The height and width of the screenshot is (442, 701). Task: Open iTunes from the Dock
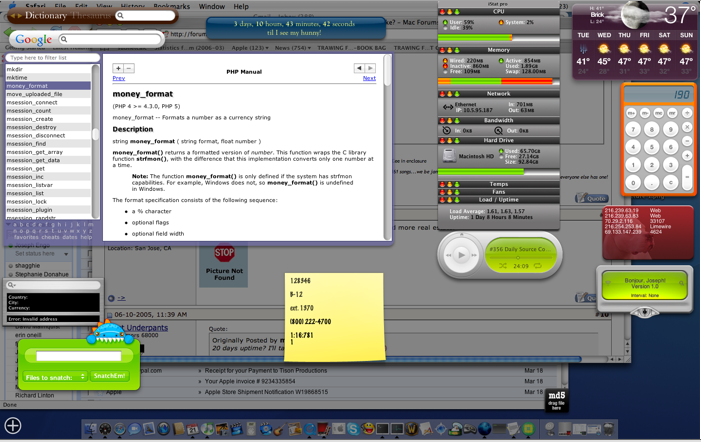tap(207, 429)
